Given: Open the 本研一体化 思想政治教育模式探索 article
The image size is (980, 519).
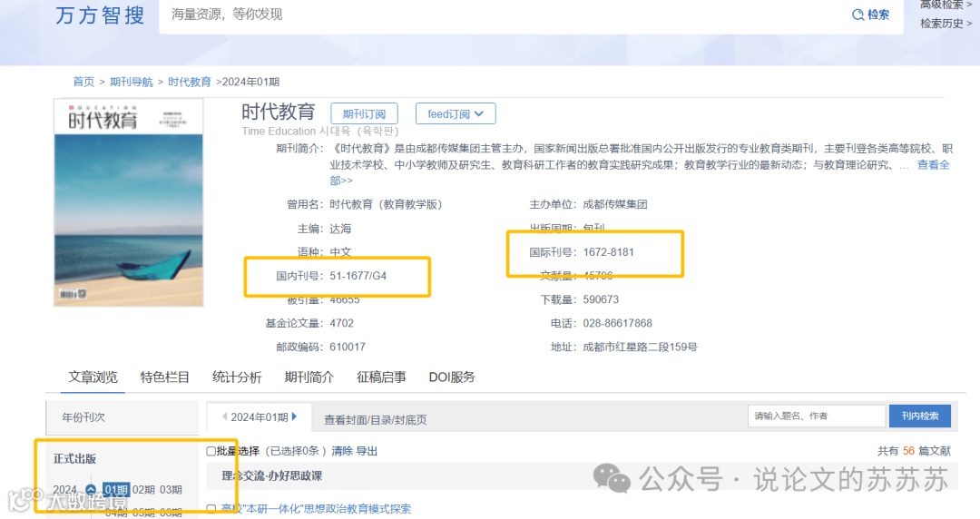Looking at the screenshot, I should pos(316,508).
